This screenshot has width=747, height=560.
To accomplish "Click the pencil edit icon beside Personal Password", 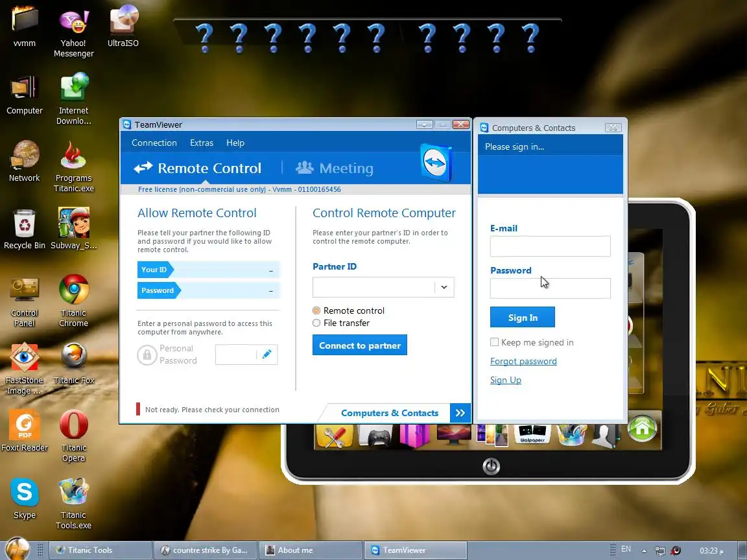I will (267, 355).
